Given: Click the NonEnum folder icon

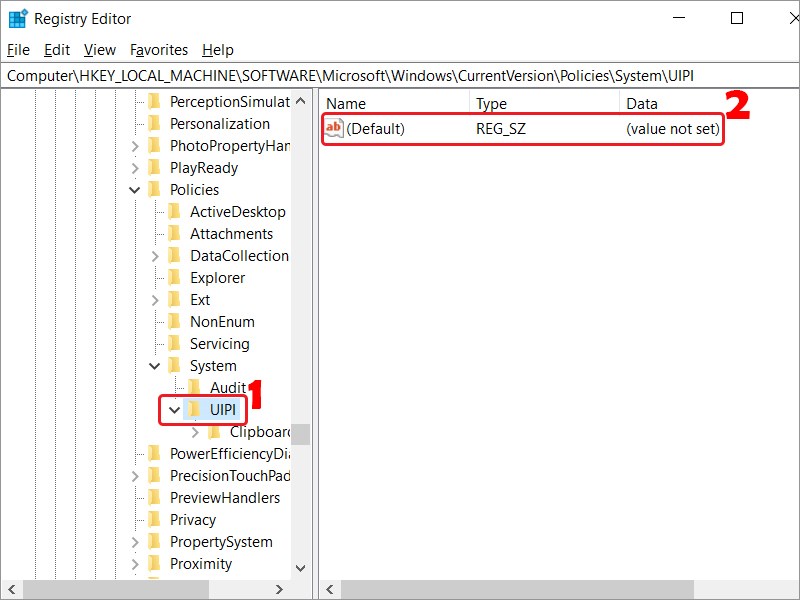Looking at the screenshot, I should (x=174, y=321).
